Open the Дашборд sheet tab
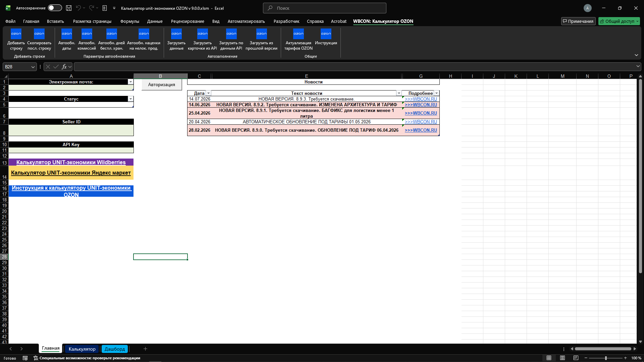Screen dimensions: 644x362 tap(115, 349)
